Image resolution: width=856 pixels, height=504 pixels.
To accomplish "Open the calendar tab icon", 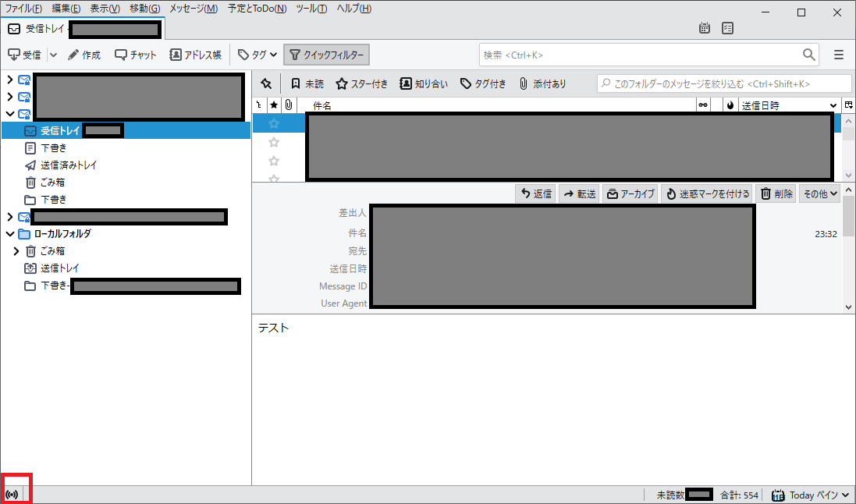I will (x=705, y=28).
